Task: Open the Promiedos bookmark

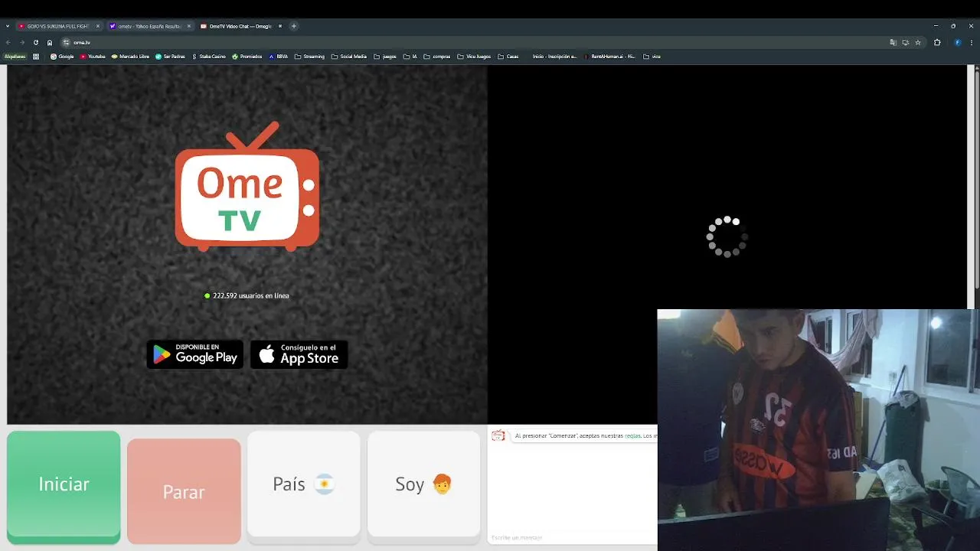Action: (x=247, y=56)
